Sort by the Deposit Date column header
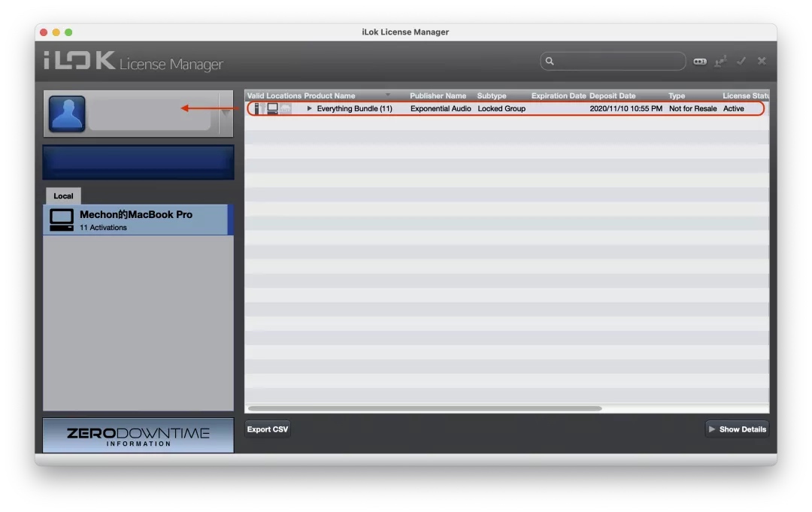Image resolution: width=812 pixels, height=512 pixels. pyautogui.click(x=613, y=95)
